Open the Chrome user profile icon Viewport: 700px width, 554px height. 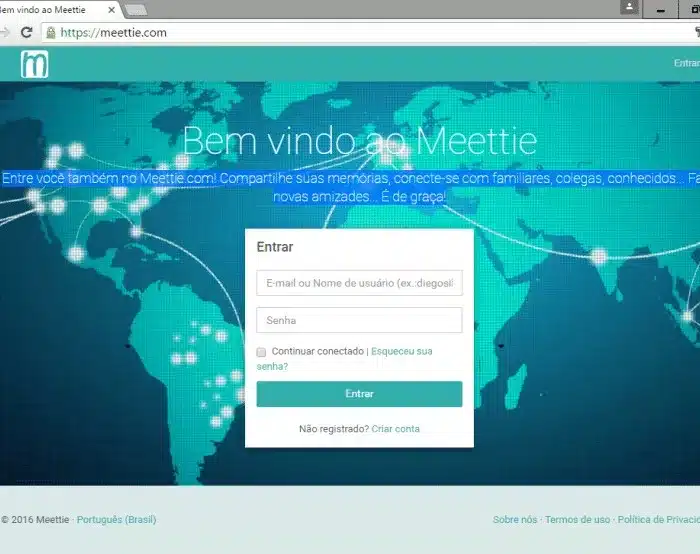coord(628,8)
